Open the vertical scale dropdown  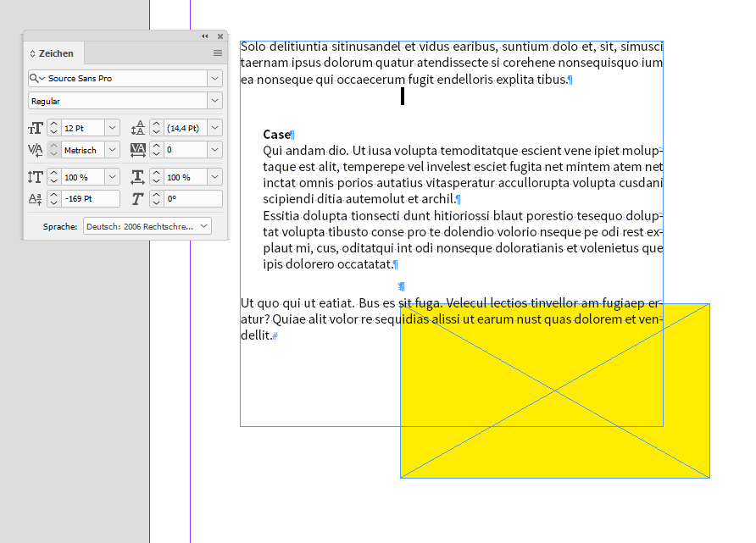click(113, 177)
